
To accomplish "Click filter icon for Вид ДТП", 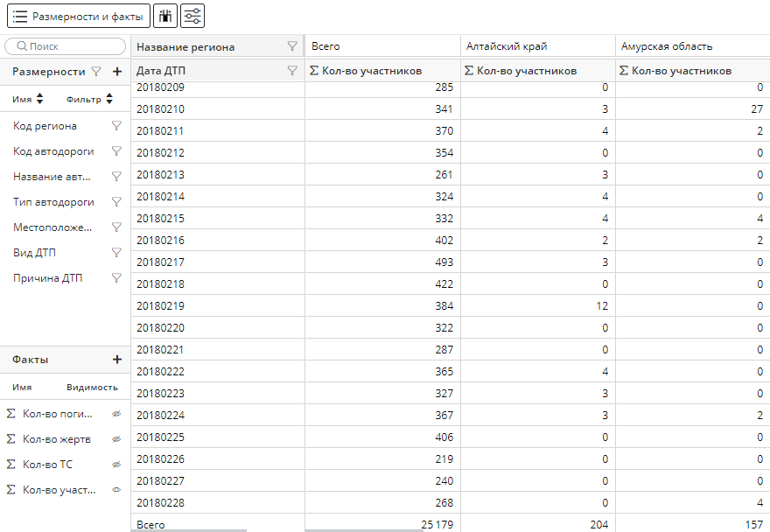I will (116, 253).
